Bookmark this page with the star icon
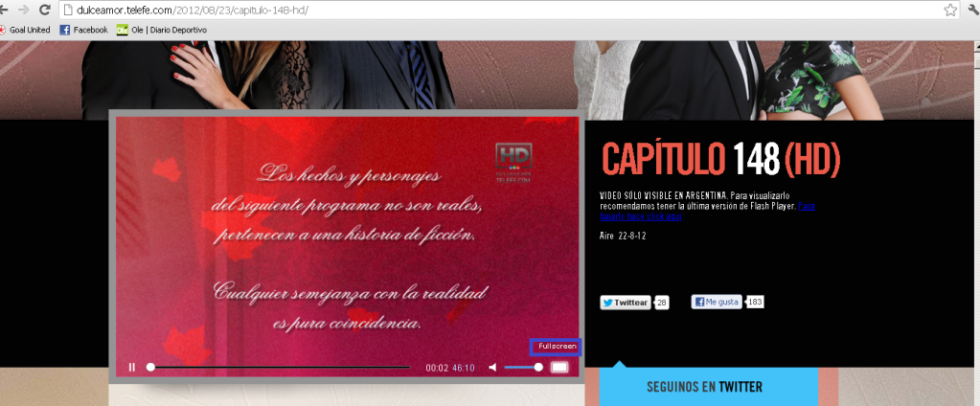 tap(950, 10)
